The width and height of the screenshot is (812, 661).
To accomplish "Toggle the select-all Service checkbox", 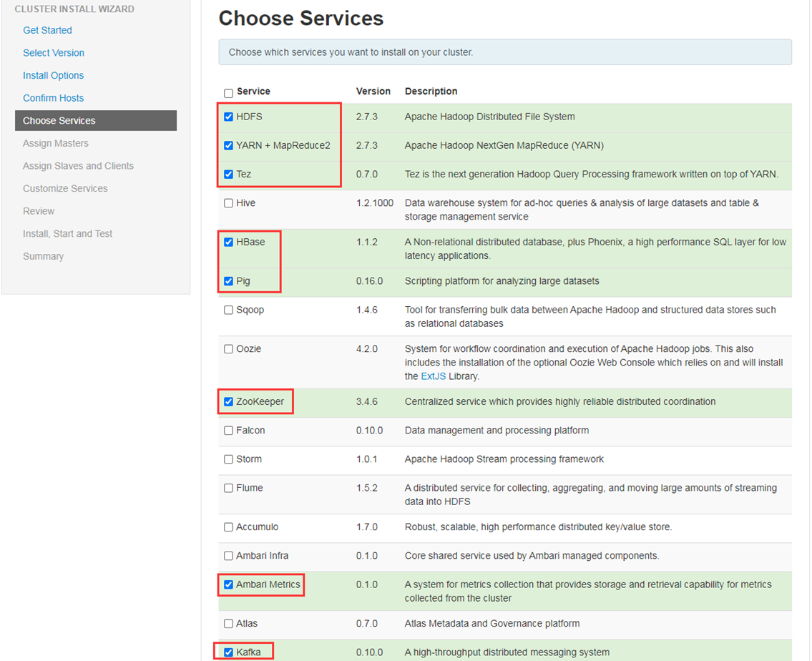I will [228, 93].
